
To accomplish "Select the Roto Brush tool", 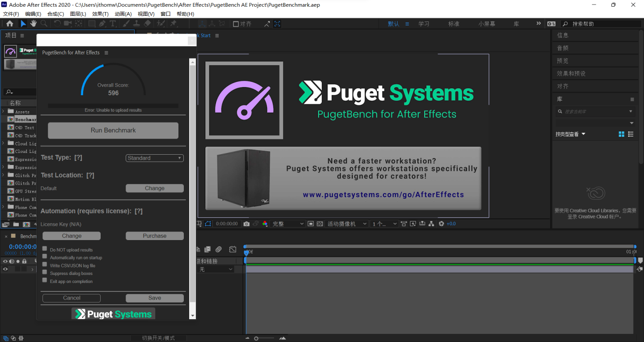I will [x=161, y=24].
